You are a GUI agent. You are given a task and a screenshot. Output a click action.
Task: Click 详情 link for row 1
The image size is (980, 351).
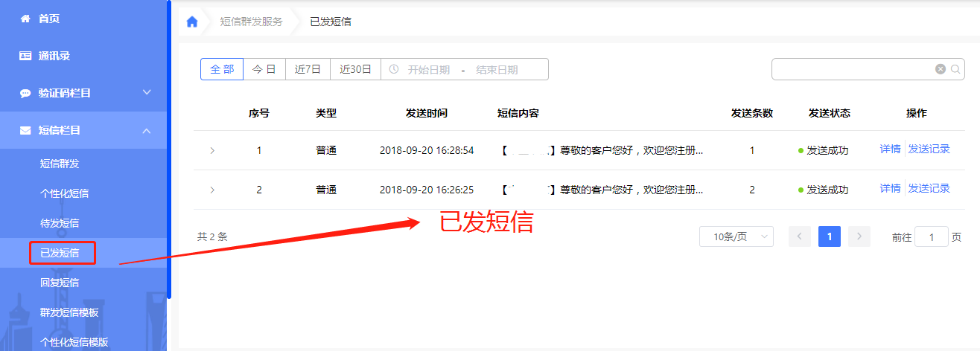pos(890,149)
